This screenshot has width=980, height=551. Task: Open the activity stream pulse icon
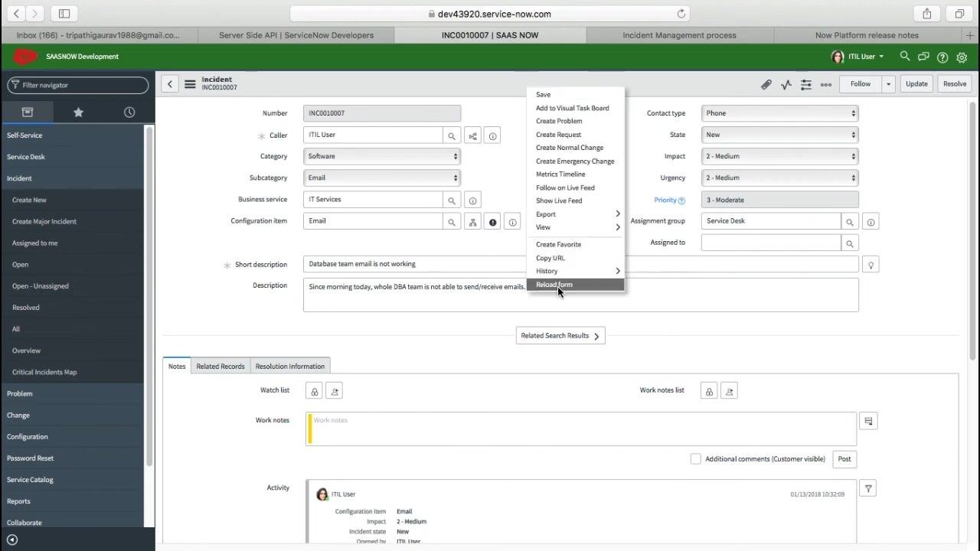click(x=786, y=84)
